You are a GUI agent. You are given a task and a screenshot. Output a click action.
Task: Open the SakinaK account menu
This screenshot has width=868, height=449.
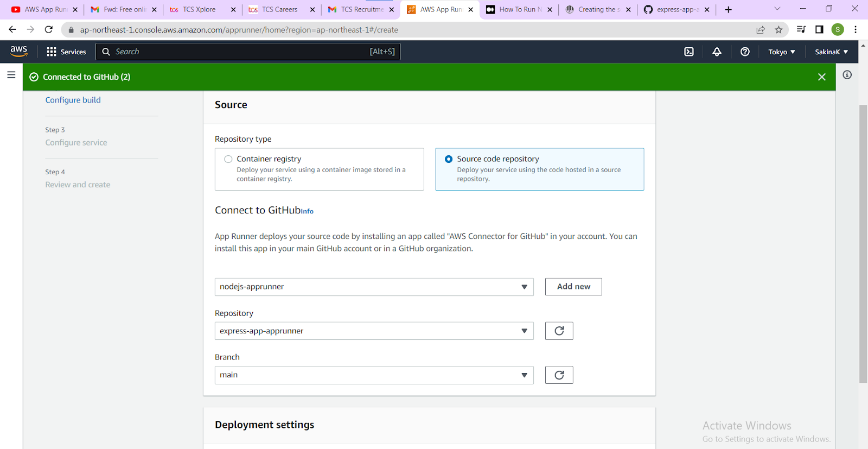tap(831, 52)
